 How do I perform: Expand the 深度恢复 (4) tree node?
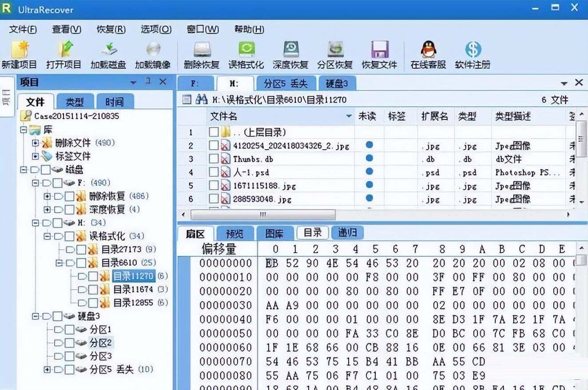47,209
